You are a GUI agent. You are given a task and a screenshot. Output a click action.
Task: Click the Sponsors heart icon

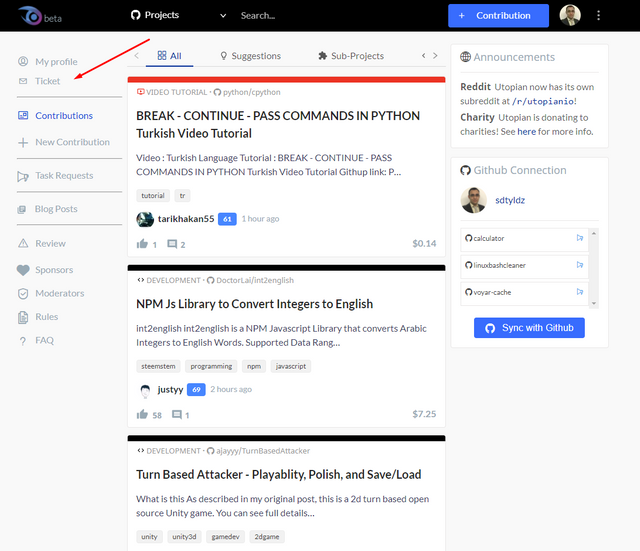pyautogui.click(x=23, y=270)
